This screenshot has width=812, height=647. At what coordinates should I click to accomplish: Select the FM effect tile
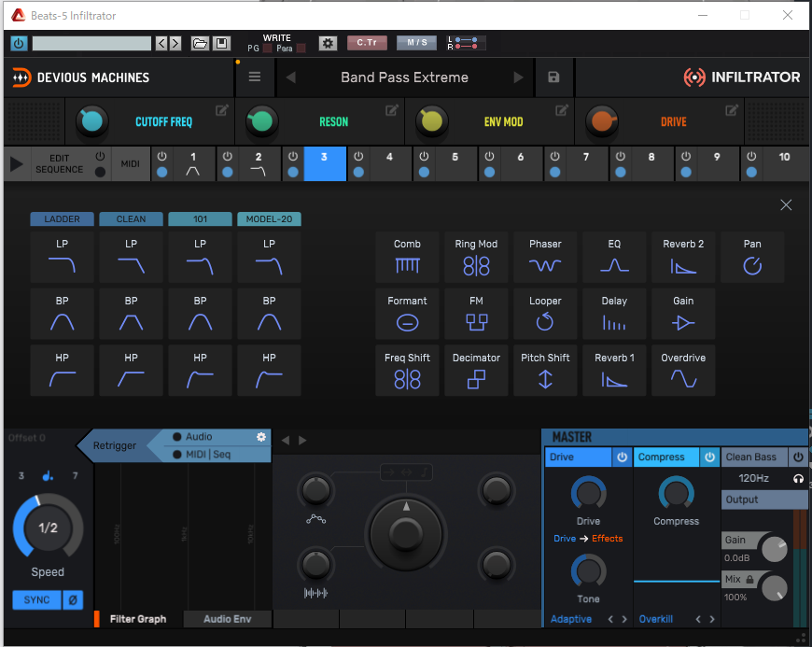[x=476, y=314]
